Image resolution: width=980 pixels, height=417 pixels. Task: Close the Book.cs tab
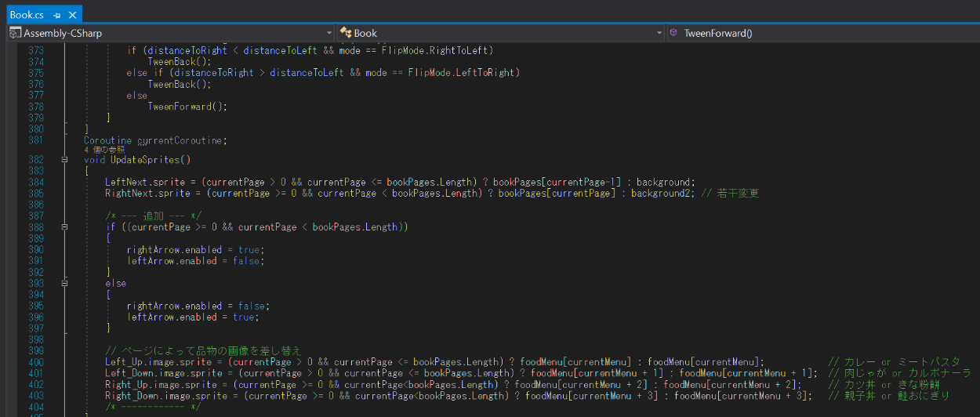coord(72,15)
